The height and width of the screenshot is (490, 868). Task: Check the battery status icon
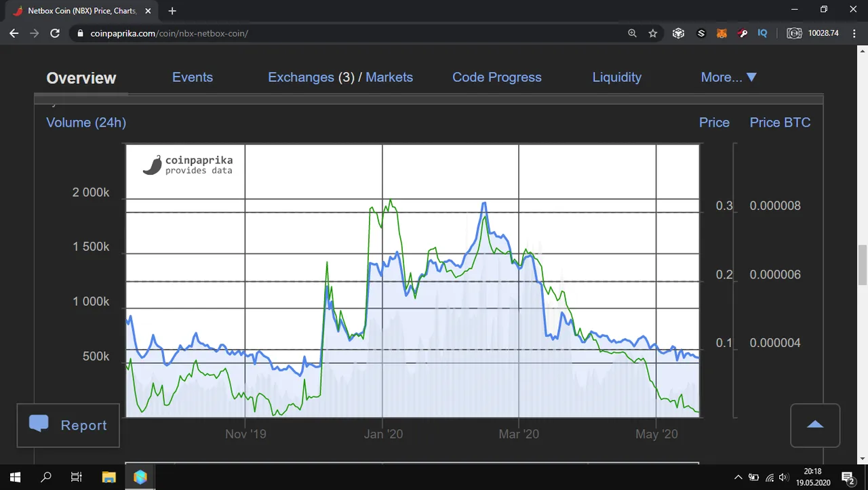753,478
